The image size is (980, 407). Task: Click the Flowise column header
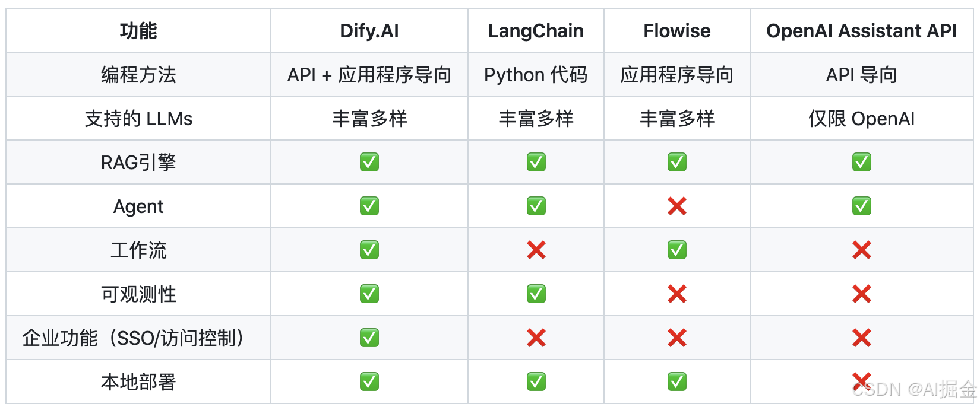point(677,31)
